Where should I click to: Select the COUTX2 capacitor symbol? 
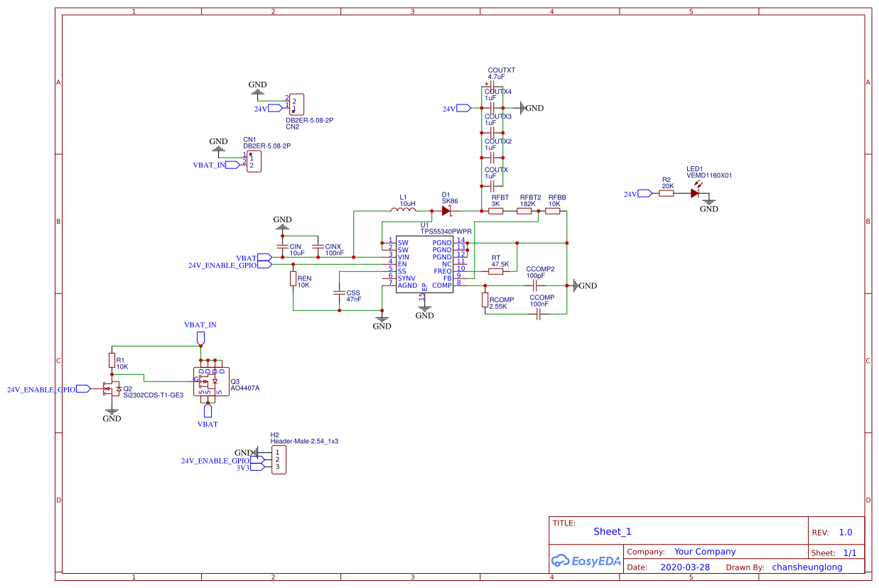coord(492,158)
